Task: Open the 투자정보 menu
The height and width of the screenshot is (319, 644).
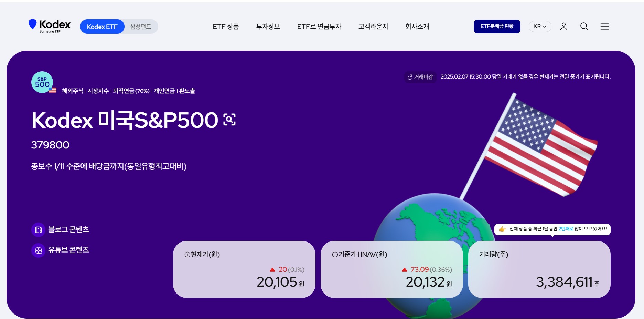Action: (x=268, y=27)
